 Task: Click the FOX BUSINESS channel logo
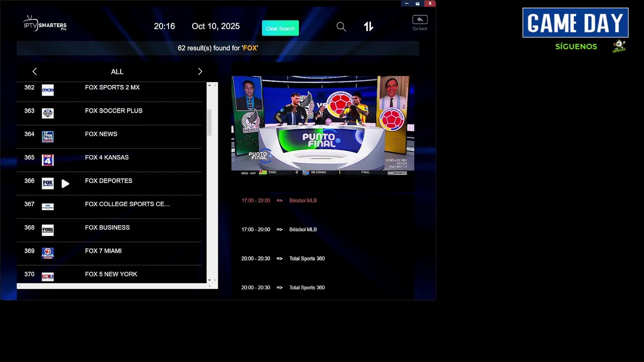pos(48,230)
